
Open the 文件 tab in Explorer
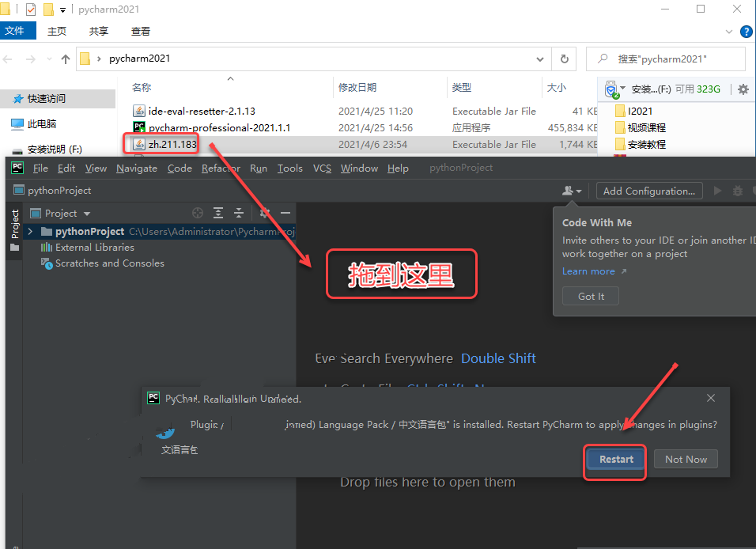18,31
